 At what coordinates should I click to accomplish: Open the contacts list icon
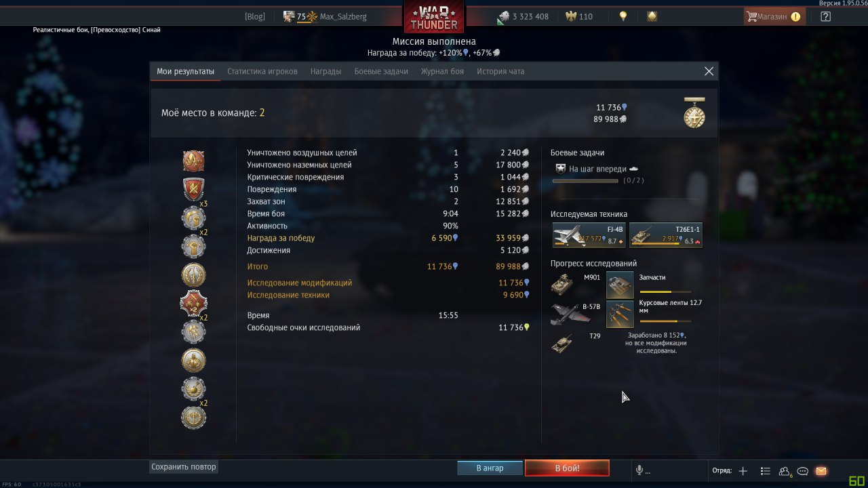[x=785, y=470]
